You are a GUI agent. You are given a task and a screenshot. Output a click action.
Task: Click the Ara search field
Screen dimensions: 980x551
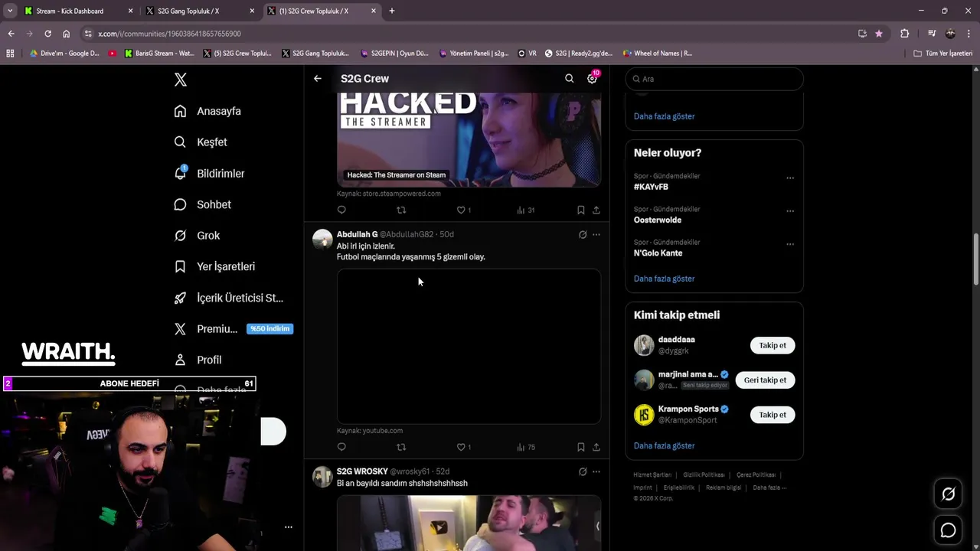[714, 79]
